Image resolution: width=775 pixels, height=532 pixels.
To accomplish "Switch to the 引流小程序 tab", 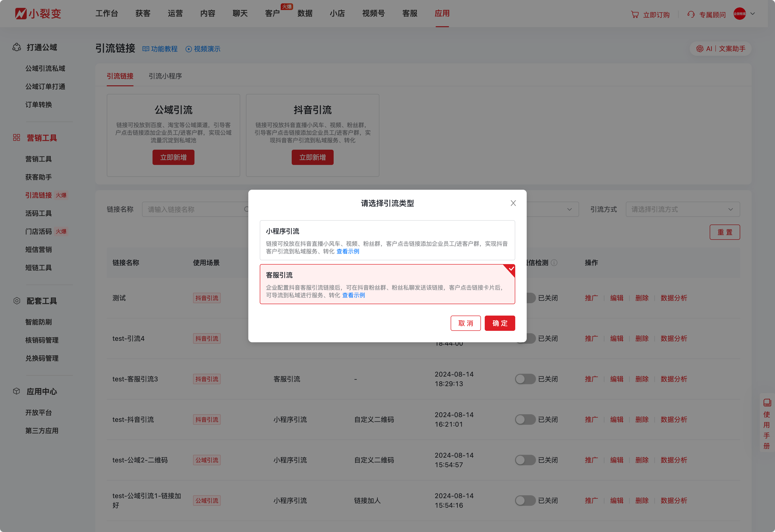I will point(165,76).
